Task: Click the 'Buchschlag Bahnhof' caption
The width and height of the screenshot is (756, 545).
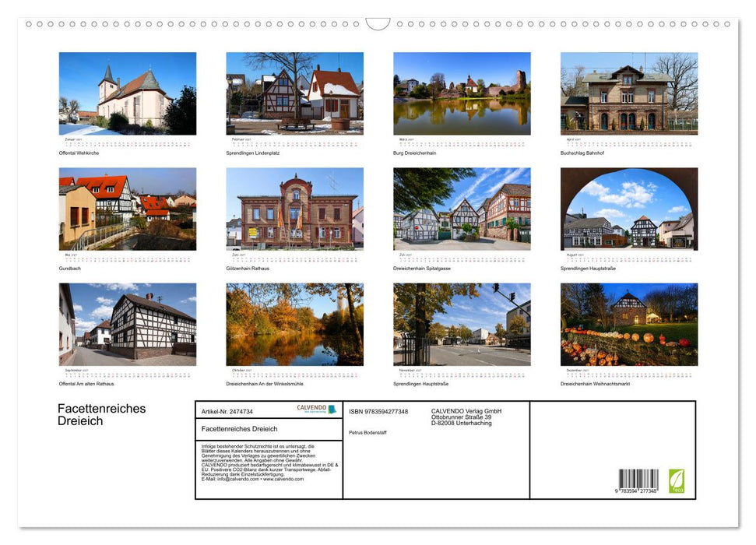Action: pyautogui.click(x=582, y=153)
